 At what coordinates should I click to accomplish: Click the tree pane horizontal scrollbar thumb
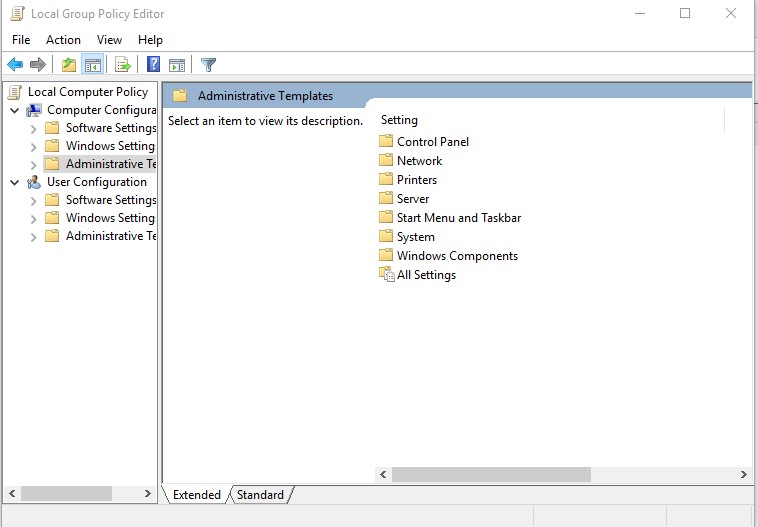pyautogui.click(x=66, y=494)
